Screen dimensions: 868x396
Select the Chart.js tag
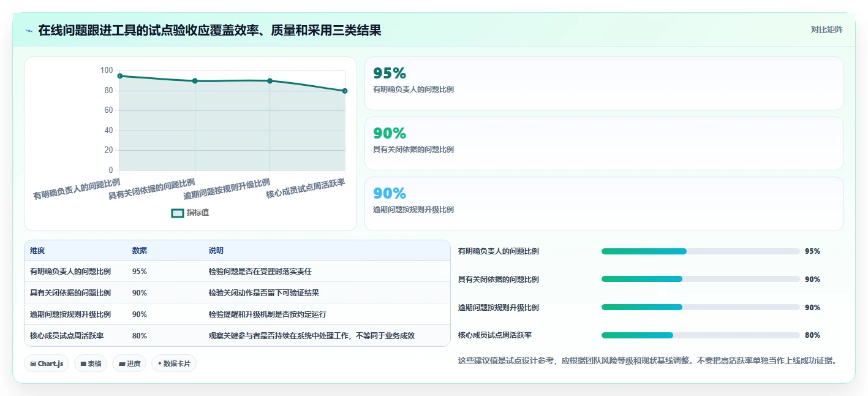(x=47, y=364)
